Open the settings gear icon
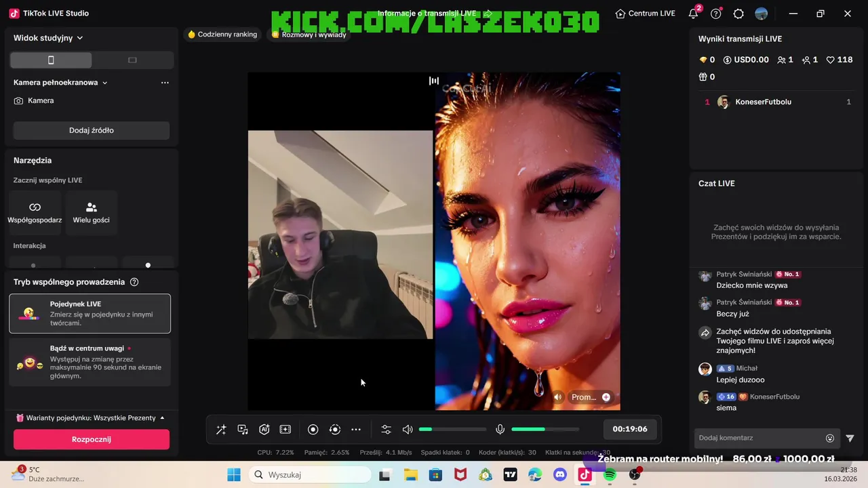The width and height of the screenshot is (868, 488). (x=738, y=14)
